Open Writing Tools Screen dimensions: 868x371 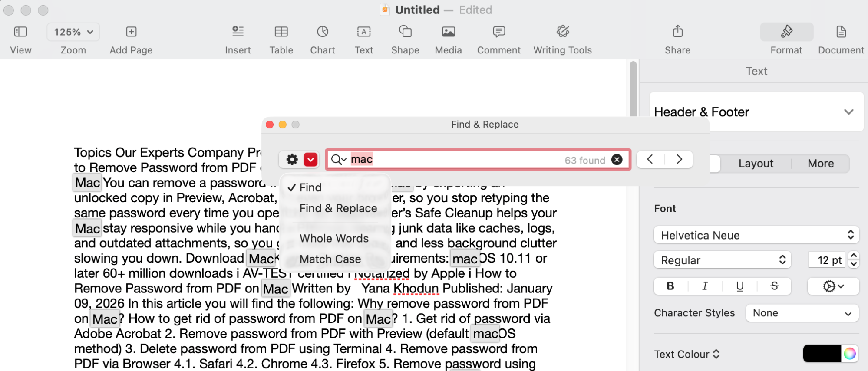(x=563, y=32)
